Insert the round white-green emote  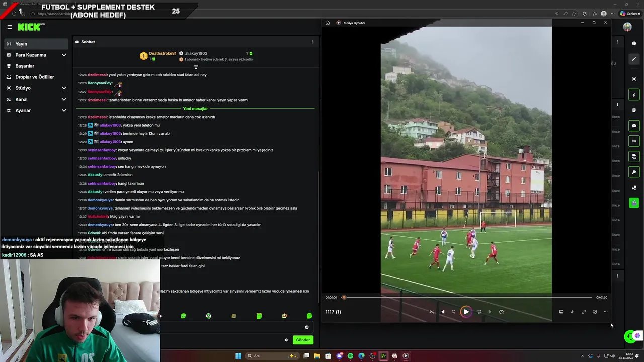[x=208, y=316]
